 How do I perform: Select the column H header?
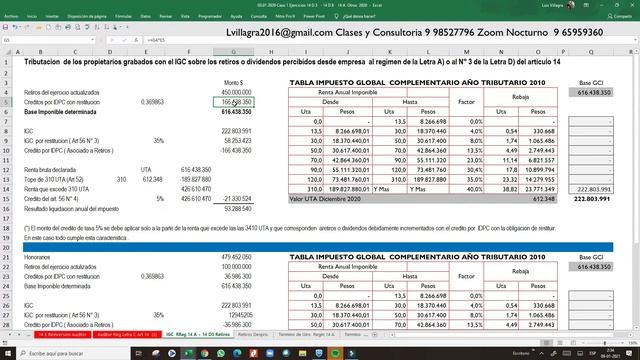click(271, 52)
